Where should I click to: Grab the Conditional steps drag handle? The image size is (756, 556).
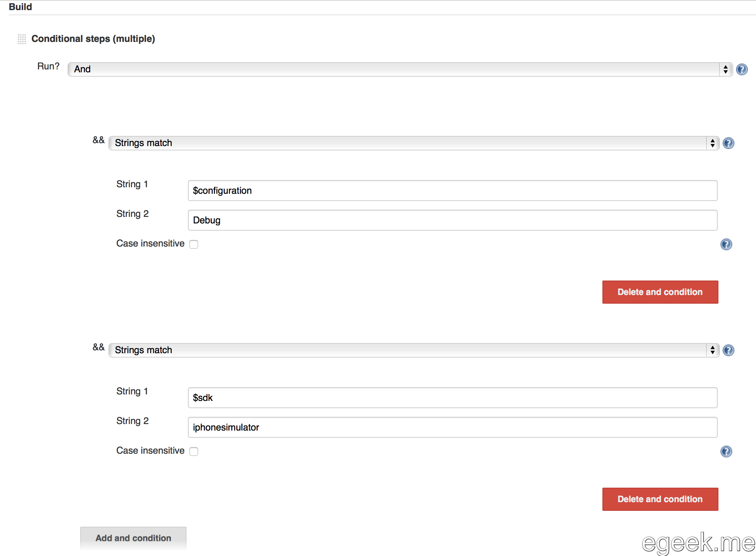pos(22,39)
